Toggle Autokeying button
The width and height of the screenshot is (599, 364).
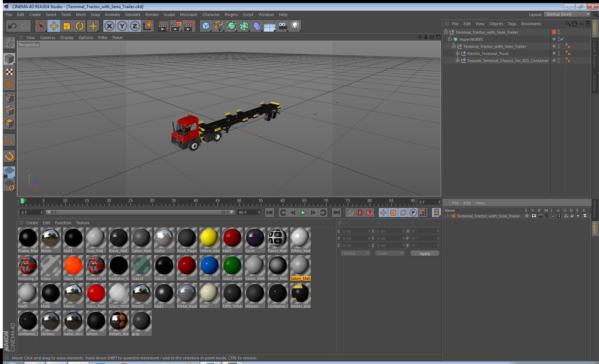(x=360, y=213)
